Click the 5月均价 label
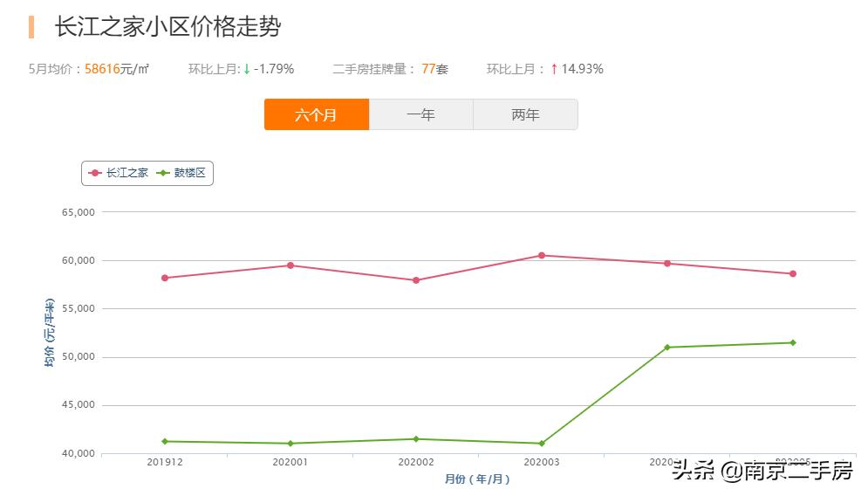Viewport: 868px width, 496px height. [x=51, y=69]
